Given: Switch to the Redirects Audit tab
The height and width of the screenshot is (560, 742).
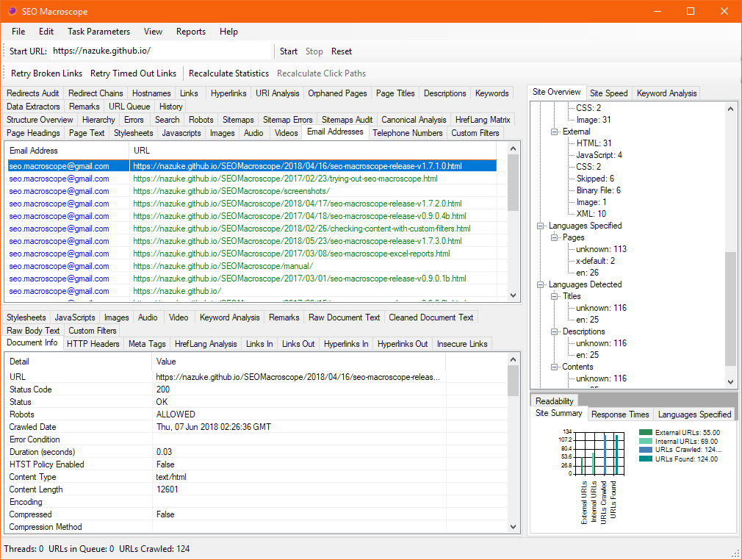Looking at the screenshot, I should pyautogui.click(x=32, y=93).
